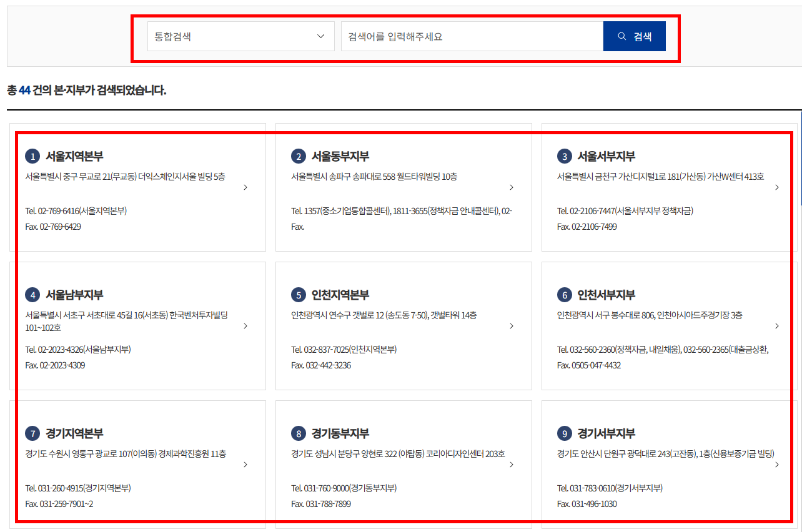Click Tel. 02-2106-7447 for 서울서부지부
Viewport: 802px width, 532px height.
point(625,211)
